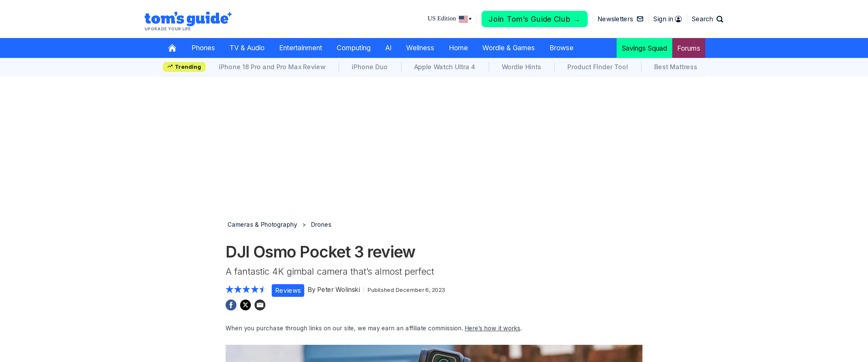This screenshot has width=868, height=362.
Task: Click the Trending badge
Action: pyautogui.click(x=184, y=67)
